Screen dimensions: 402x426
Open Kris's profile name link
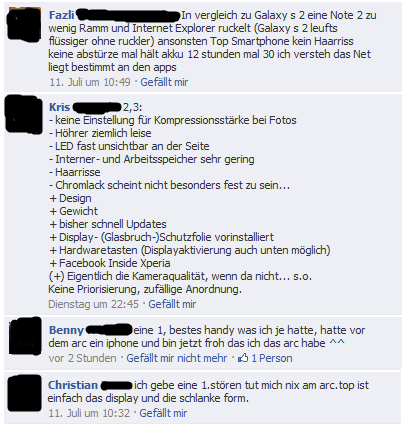click(x=59, y=107)
